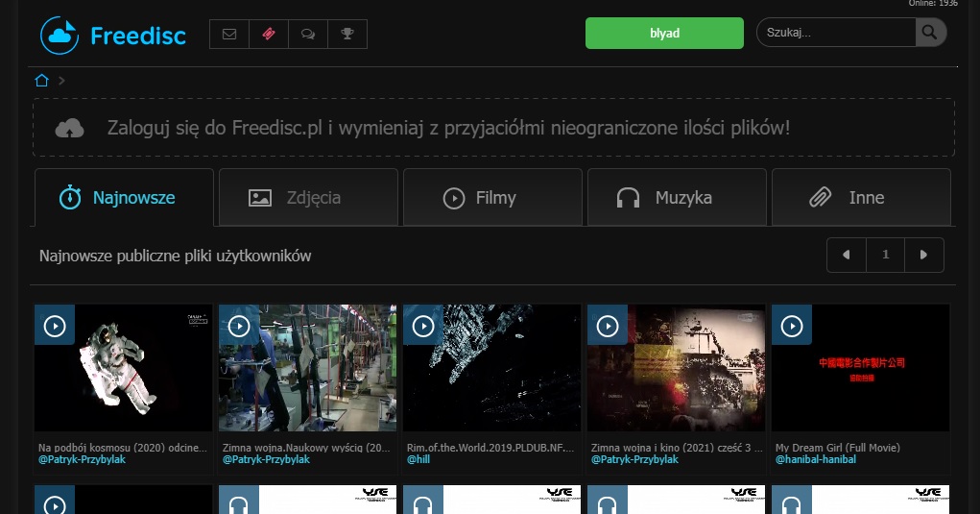Go to next page arrow
The height and width of the screenshot is (514, 980).
[x=923, y=255]
